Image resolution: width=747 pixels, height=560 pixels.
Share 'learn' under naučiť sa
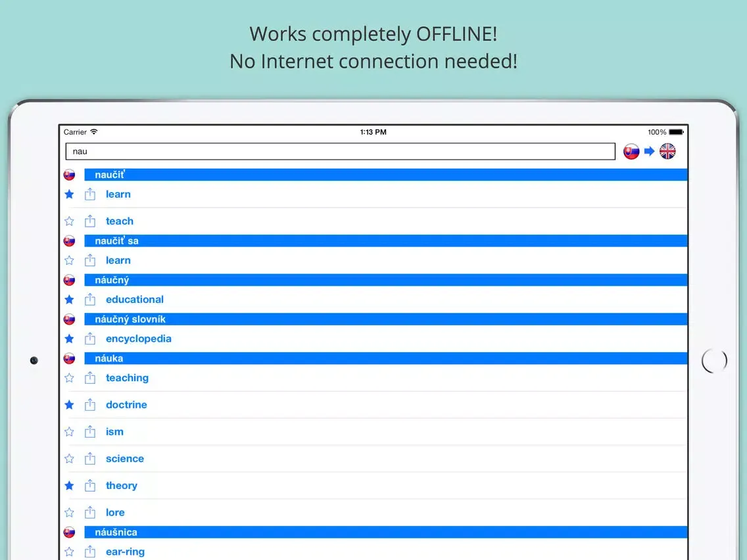coord(90,260)
